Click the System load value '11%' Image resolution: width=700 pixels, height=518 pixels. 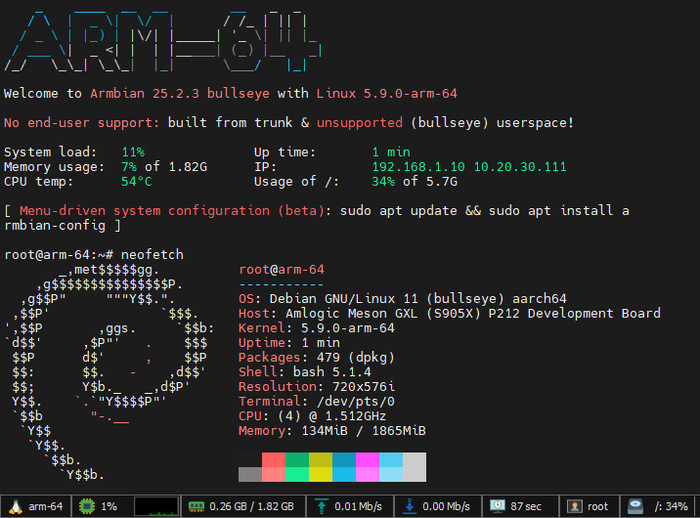(133, 152)
